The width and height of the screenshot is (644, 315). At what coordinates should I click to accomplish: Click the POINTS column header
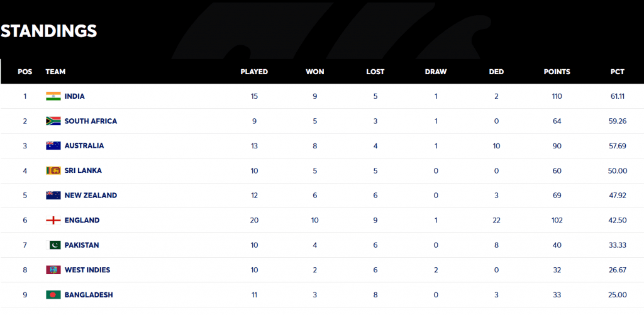point(557,72)
